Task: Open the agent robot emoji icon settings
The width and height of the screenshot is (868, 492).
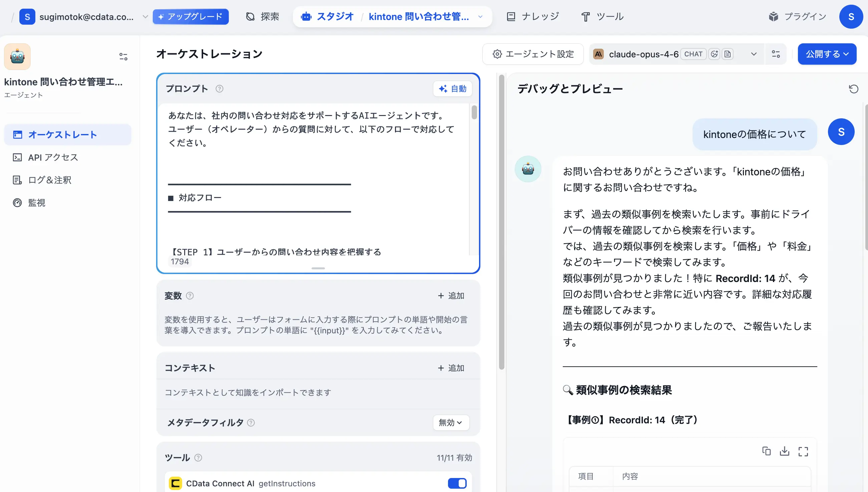Action: click(17, 56)
